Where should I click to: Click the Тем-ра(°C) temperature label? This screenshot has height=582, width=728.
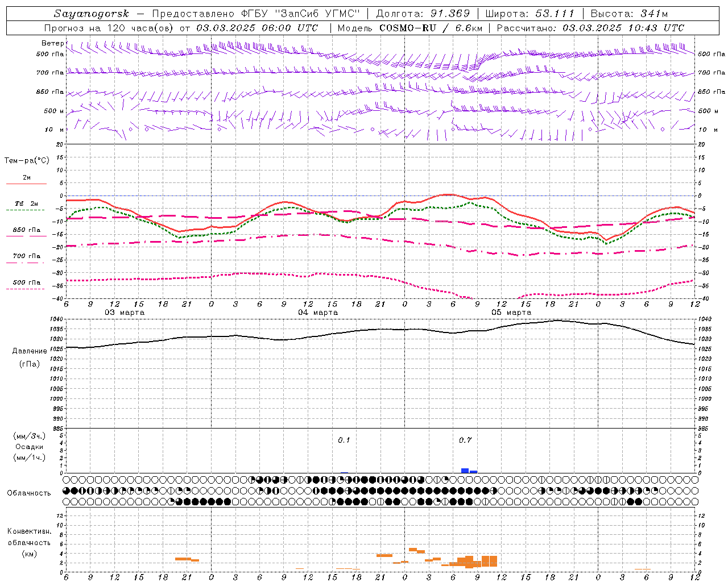[27, 161]
